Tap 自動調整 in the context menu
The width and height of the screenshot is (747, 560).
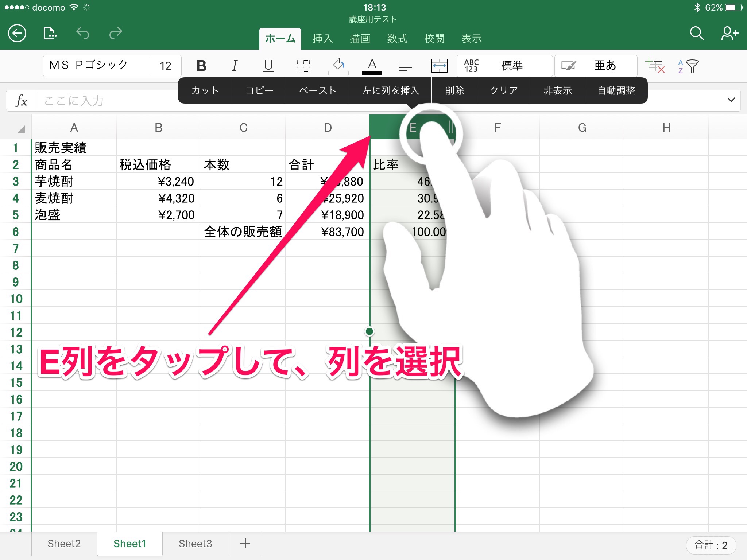(x=616, y=90)
